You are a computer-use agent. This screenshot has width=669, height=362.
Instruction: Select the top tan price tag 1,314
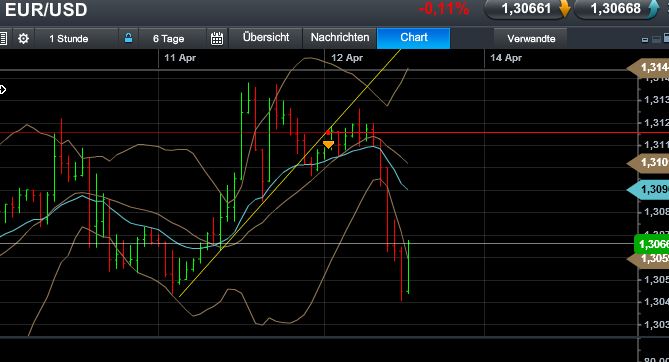[x=649, y=67]
